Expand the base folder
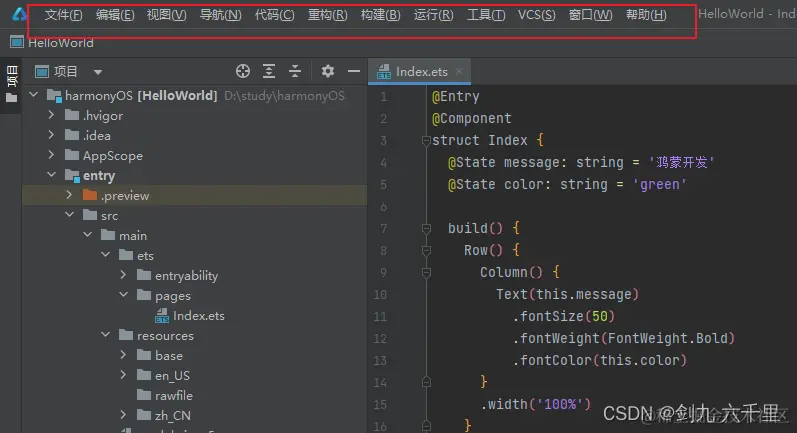797x433 pixels. (x=124, y=354)
